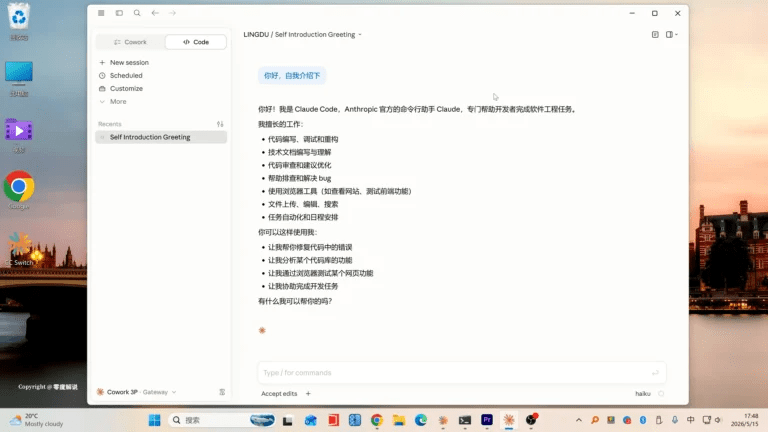Click the Recents header label
Image resolution: width=768 pixels, height=432 pixels.
pos(110,124)
